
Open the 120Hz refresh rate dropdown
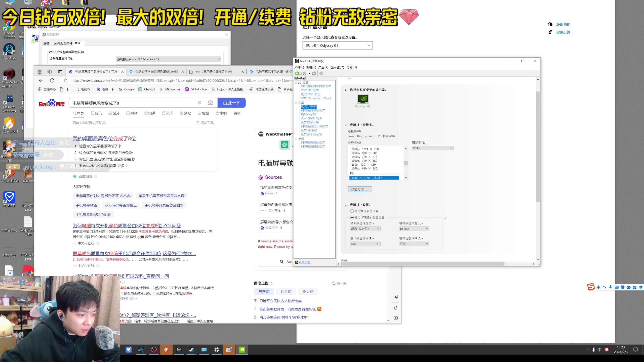click(x=432, y=148)
